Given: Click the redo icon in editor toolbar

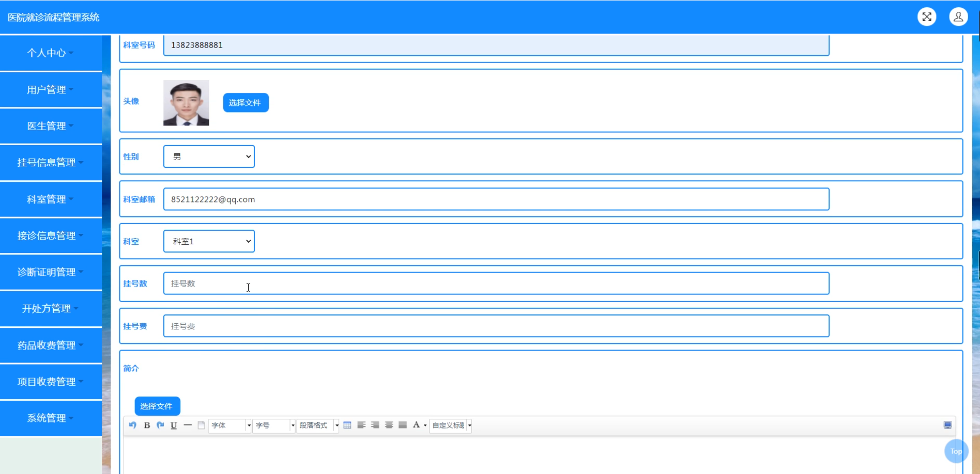Looking at the screenshot, I should click(160, 425).
